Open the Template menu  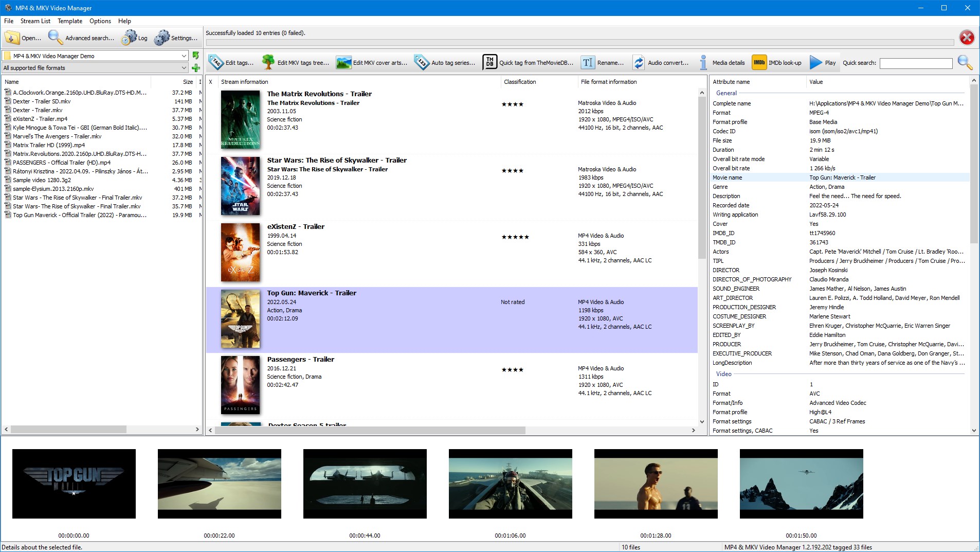coord(70,21)
